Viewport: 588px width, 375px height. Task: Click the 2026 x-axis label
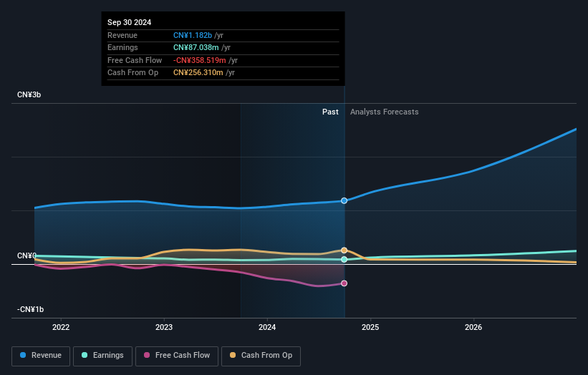(473, 327)
